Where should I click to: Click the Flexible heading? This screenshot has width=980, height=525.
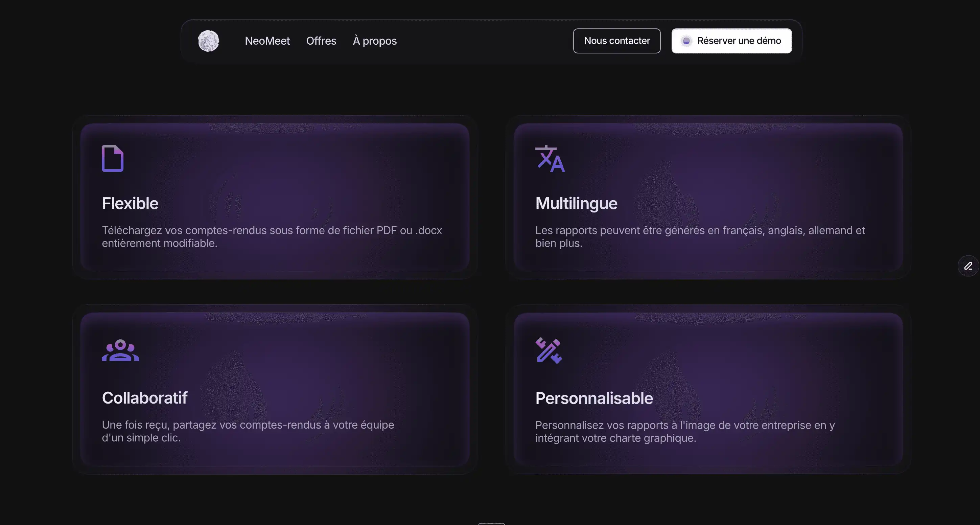[130, 203]
